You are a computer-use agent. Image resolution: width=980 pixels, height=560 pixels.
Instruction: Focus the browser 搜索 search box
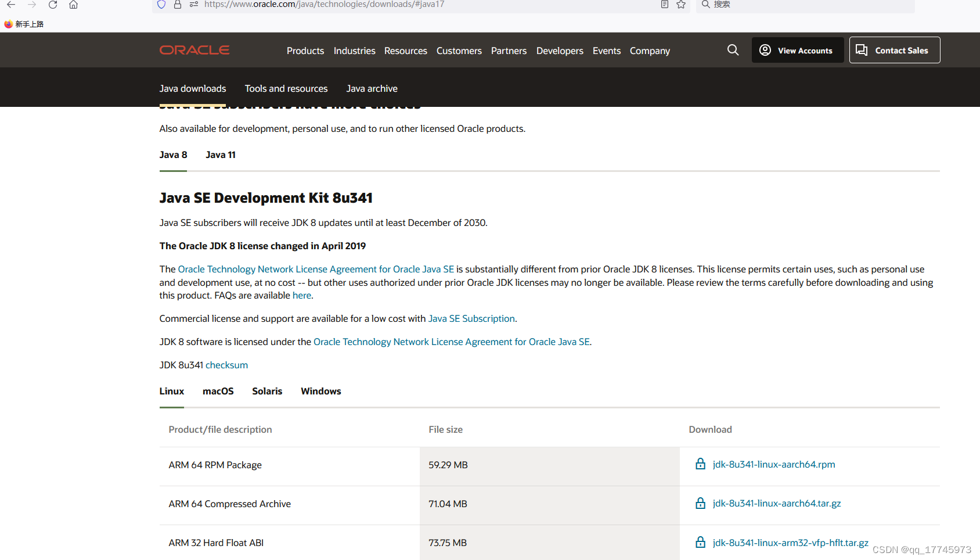[806, 4]
